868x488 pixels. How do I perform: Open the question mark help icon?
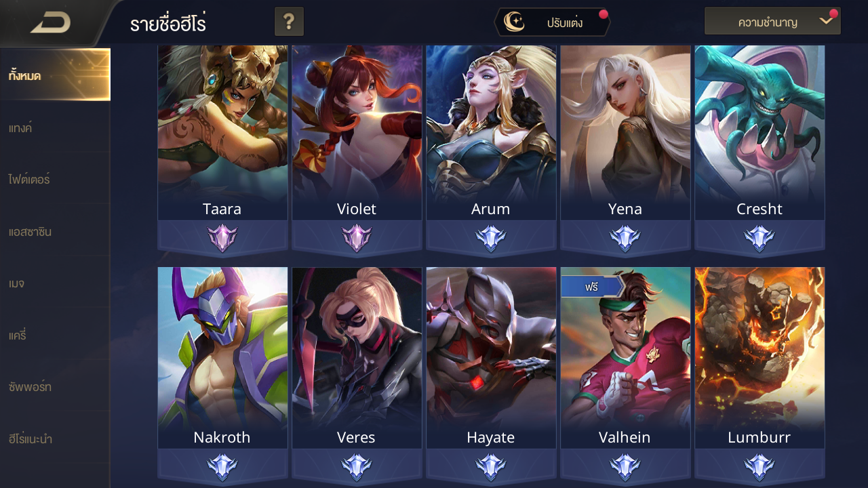click(289, 22)
